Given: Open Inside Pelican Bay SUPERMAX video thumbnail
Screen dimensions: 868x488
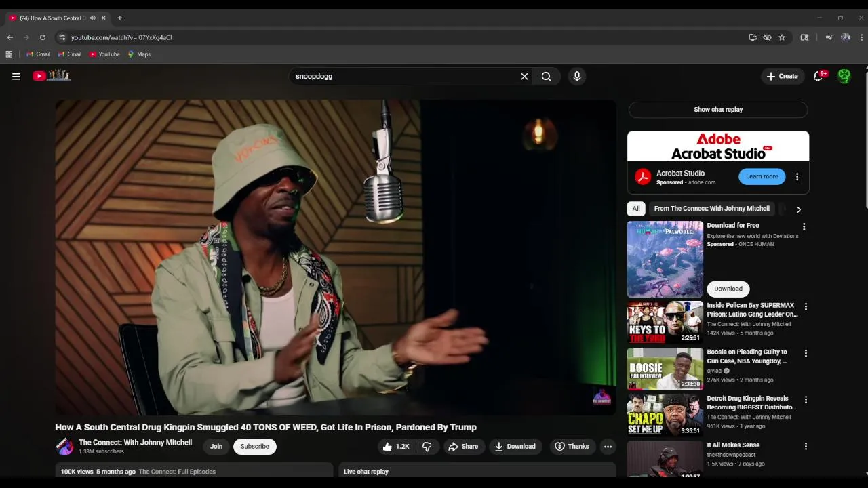Looking at the screenshot, I should pos(665,322).
